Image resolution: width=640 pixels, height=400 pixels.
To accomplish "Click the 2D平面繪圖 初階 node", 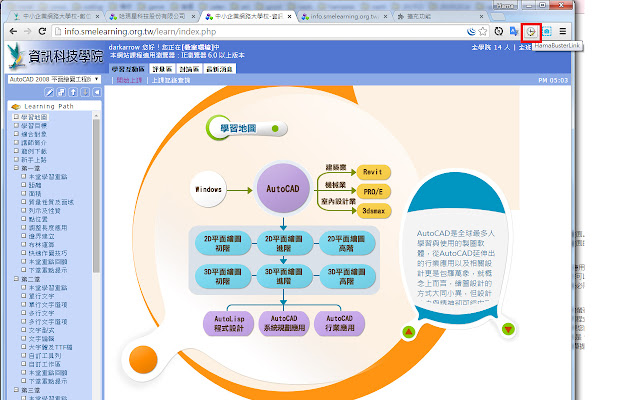I will point(223,243).
